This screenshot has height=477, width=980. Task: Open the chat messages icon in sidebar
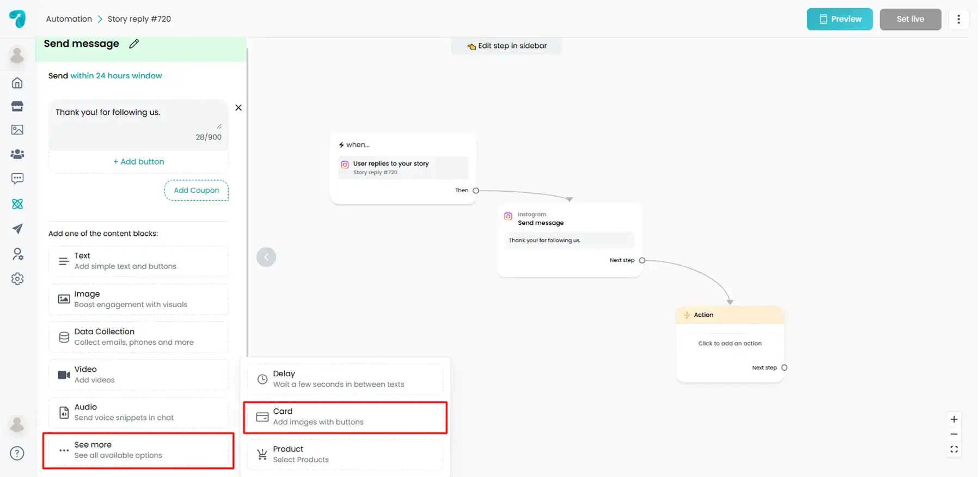[17, 179]
